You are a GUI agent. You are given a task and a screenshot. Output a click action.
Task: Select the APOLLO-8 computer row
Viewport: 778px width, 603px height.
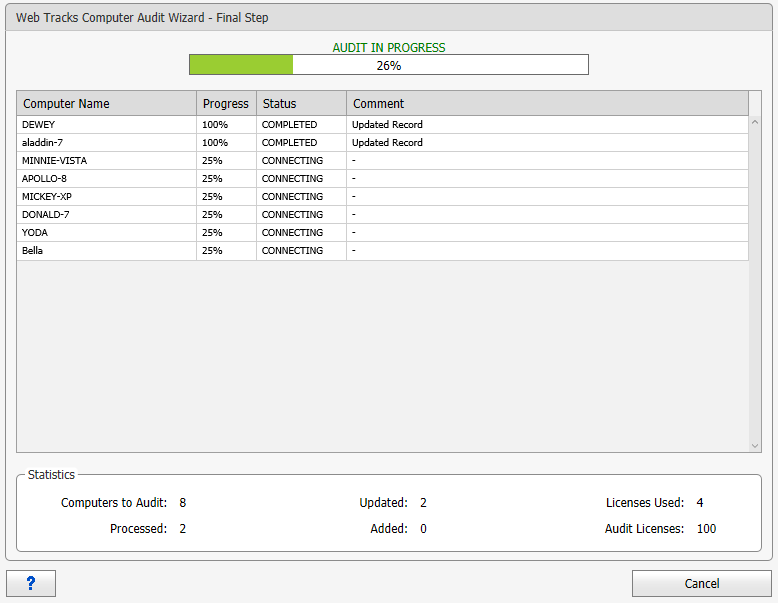tap(383, 179)
